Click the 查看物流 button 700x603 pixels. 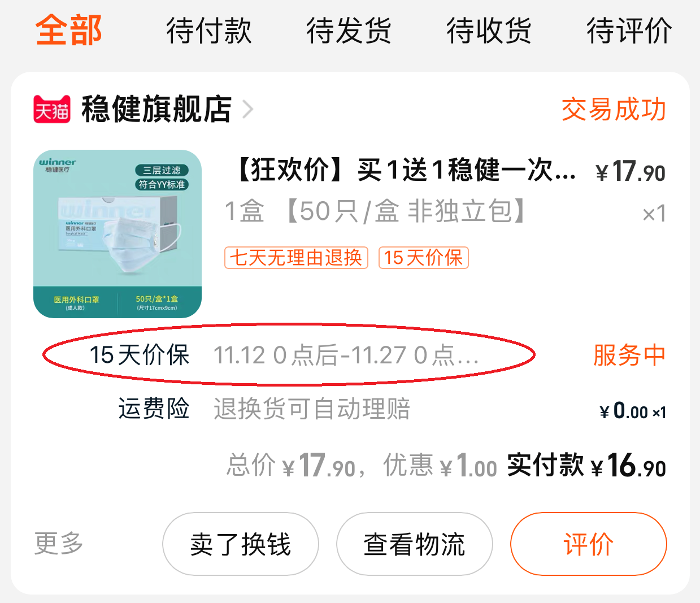[x=415, y=544]
